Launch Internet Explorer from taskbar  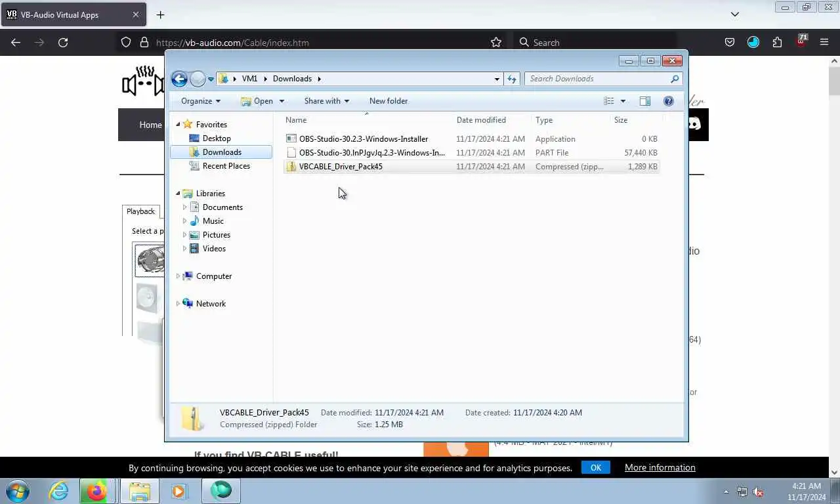(59, 491)
